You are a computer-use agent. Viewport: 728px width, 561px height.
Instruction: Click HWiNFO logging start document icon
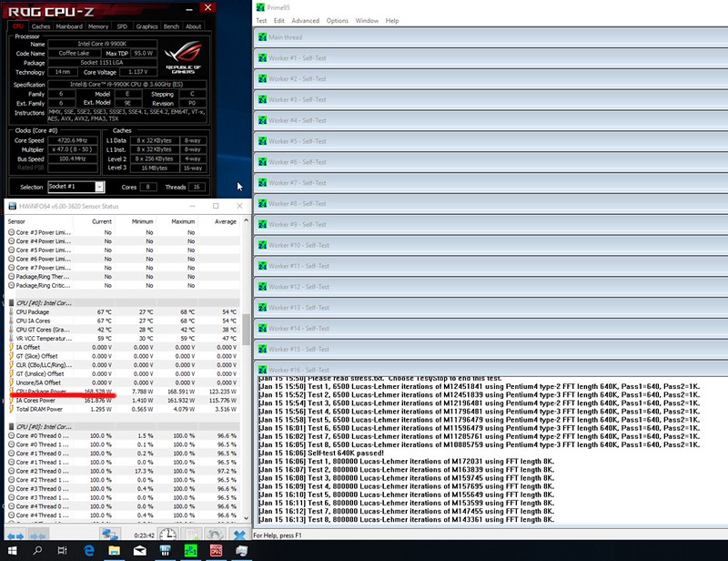tap(190, 535)
